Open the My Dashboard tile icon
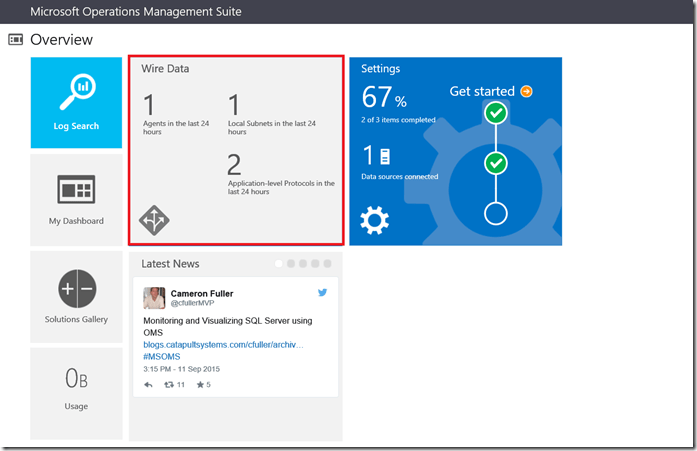The image size is (697, 451). click(x=76, y=189)
